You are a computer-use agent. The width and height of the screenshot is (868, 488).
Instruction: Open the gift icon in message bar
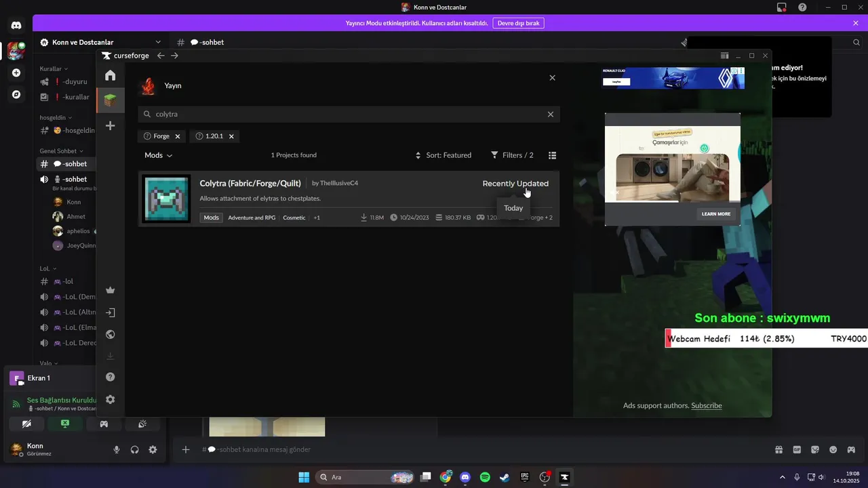[779, 449]
